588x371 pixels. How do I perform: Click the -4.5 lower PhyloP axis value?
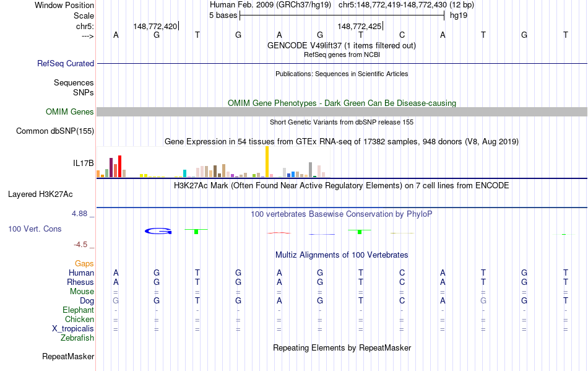tap(80, 245)
